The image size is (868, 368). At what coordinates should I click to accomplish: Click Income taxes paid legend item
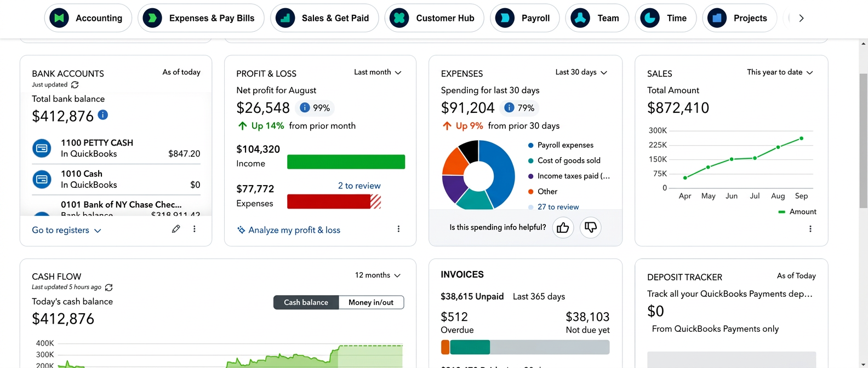pyautogui.click(x=569, y=176)
